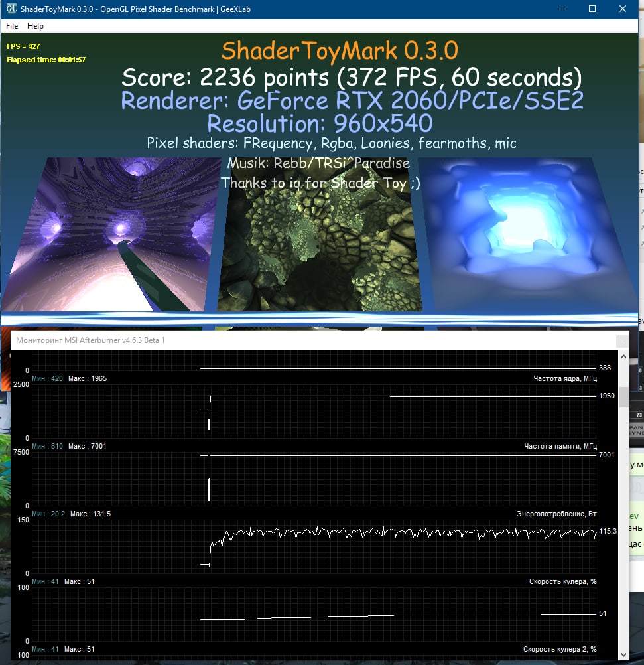Click the current value 1950 on core graph
This screenshot has width=644, height=665.
point(607,396)
